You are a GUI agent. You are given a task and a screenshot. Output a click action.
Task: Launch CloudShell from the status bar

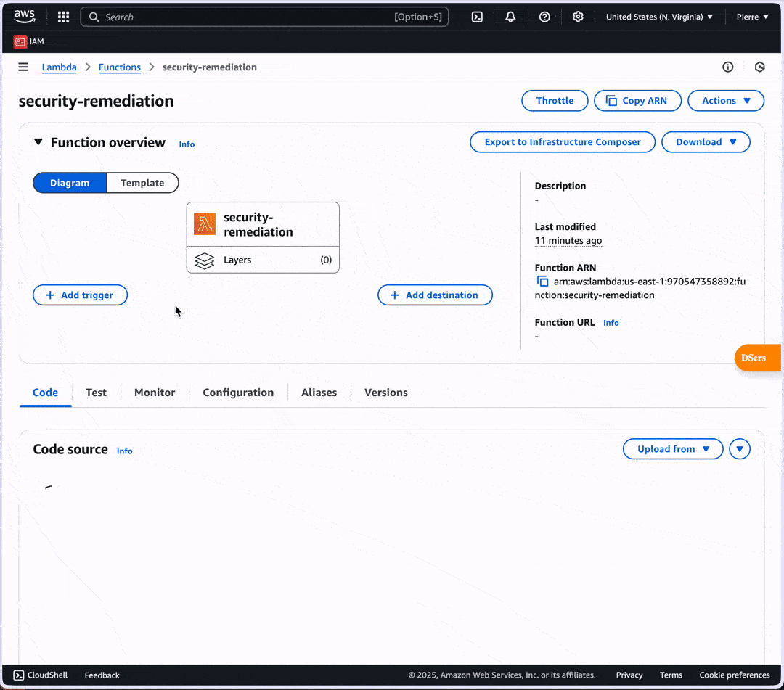click(40, 675)
